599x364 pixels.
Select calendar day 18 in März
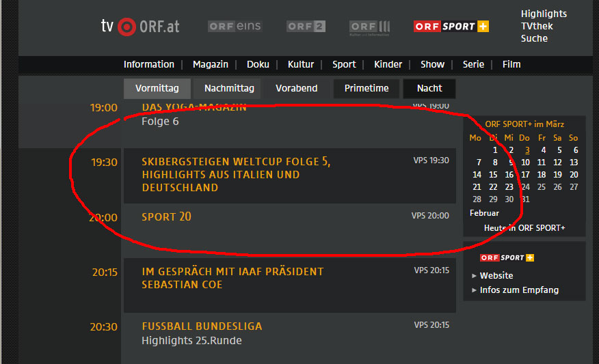[x=542, y=174]
